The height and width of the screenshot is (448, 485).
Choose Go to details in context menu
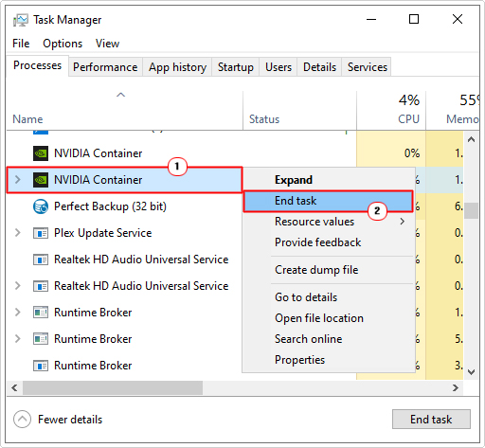coord(329,297)
